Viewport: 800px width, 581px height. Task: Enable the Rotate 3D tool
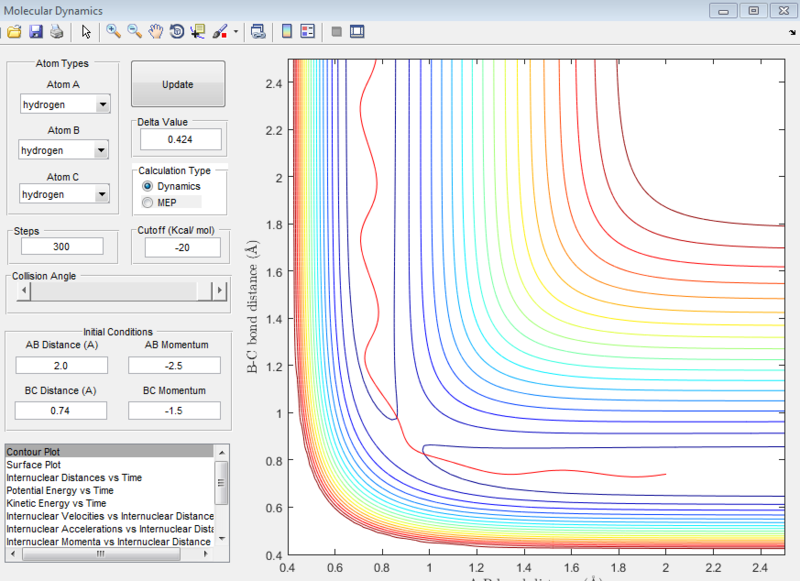click(177, 32)
